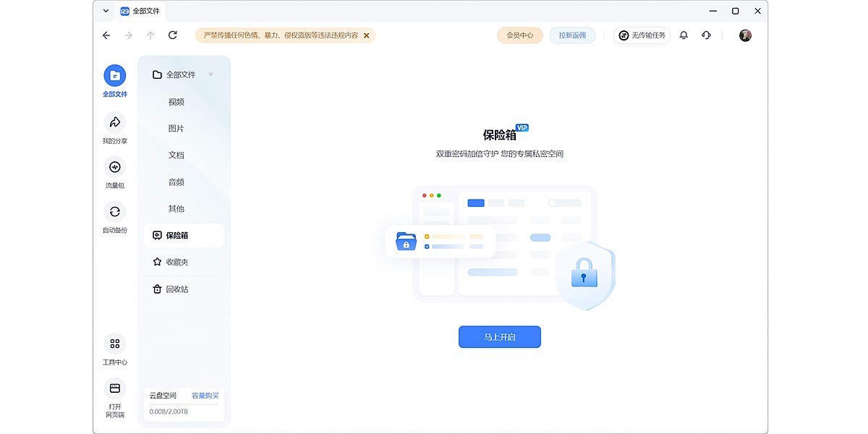Click the 打开网页端 icon
This screenshot has width=868, height=434.
(x=114, y=388)
